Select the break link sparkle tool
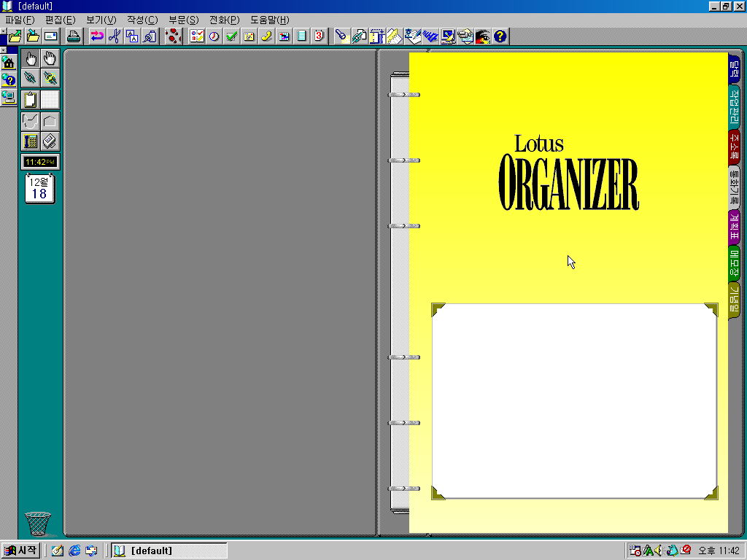The width and height of the screenshot is (747, 560). pyautogui.click(x=50, y=77)
